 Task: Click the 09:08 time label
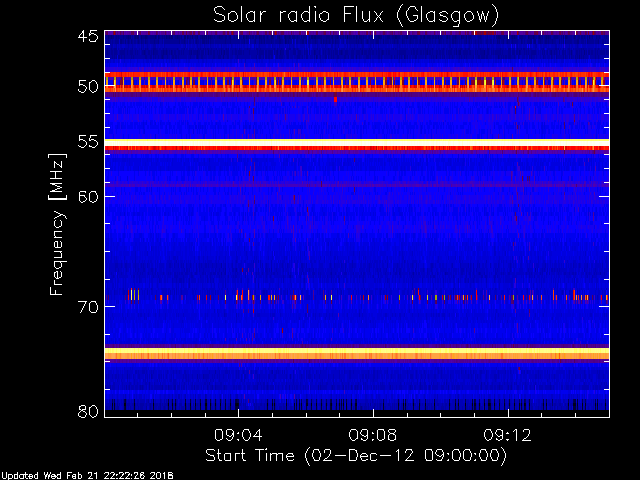[x=373, y=435]
